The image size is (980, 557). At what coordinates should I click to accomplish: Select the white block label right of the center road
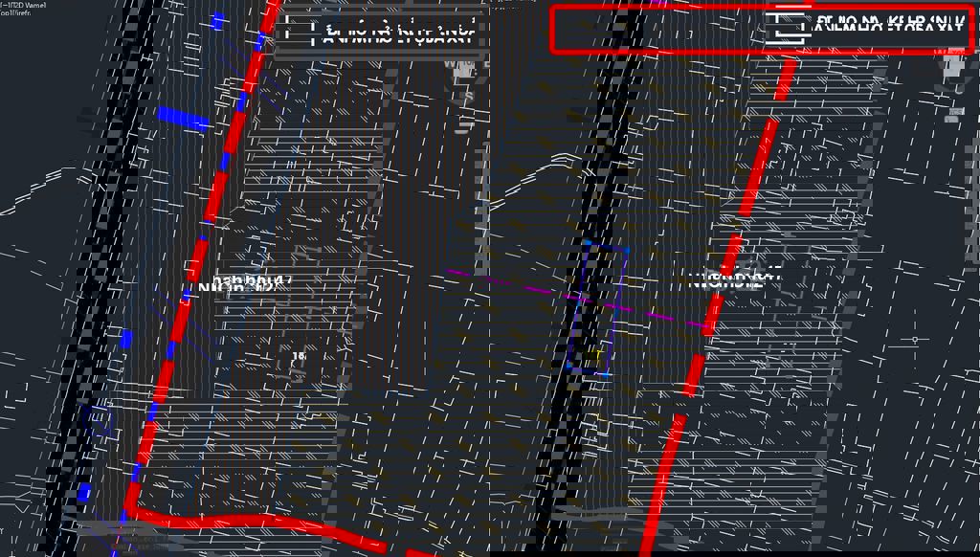[x=735, y=279]
